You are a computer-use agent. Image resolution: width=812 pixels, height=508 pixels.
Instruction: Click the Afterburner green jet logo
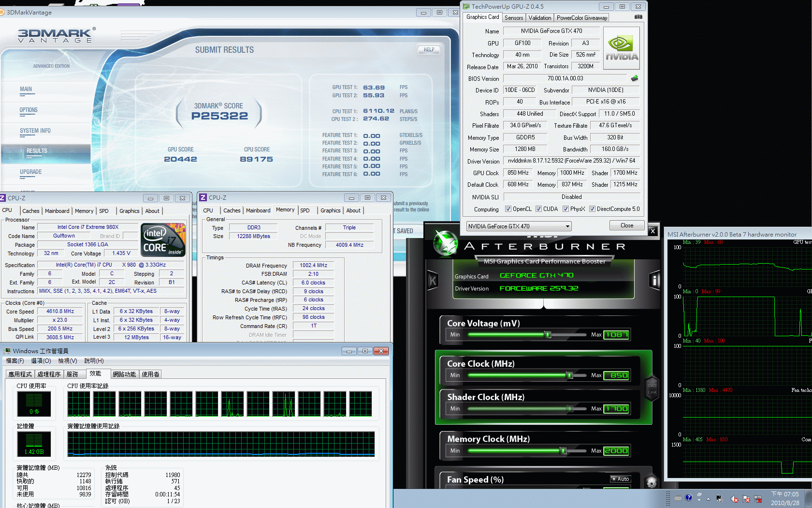coord(445,242)
